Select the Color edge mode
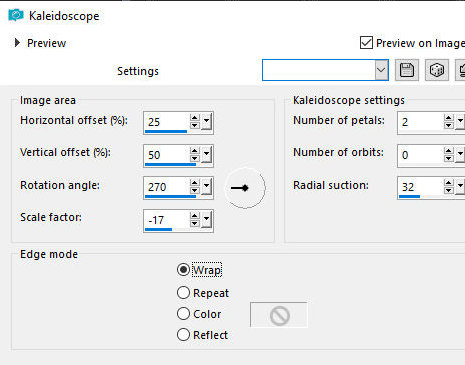465x365 pixels. (x=183, y=314)
